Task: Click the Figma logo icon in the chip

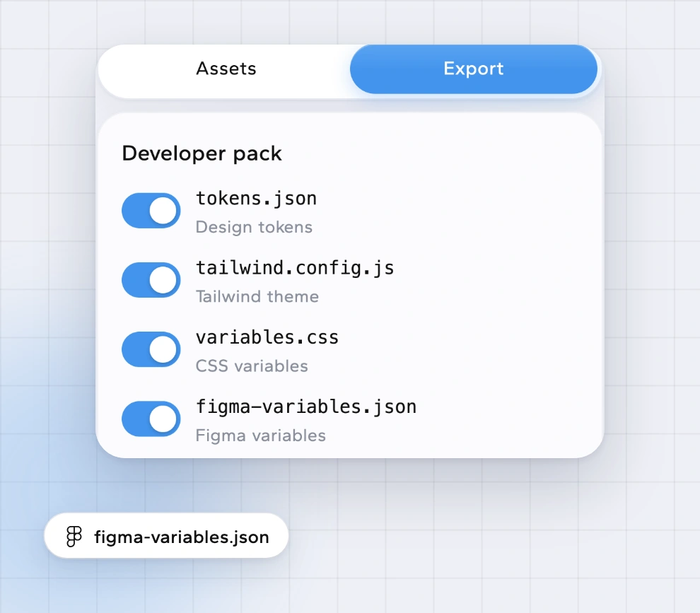Action: (74, 536)
